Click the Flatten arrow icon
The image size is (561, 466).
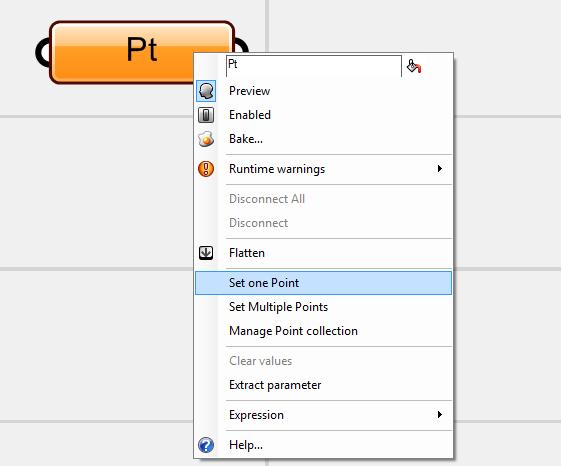click(x=206, y=253)
